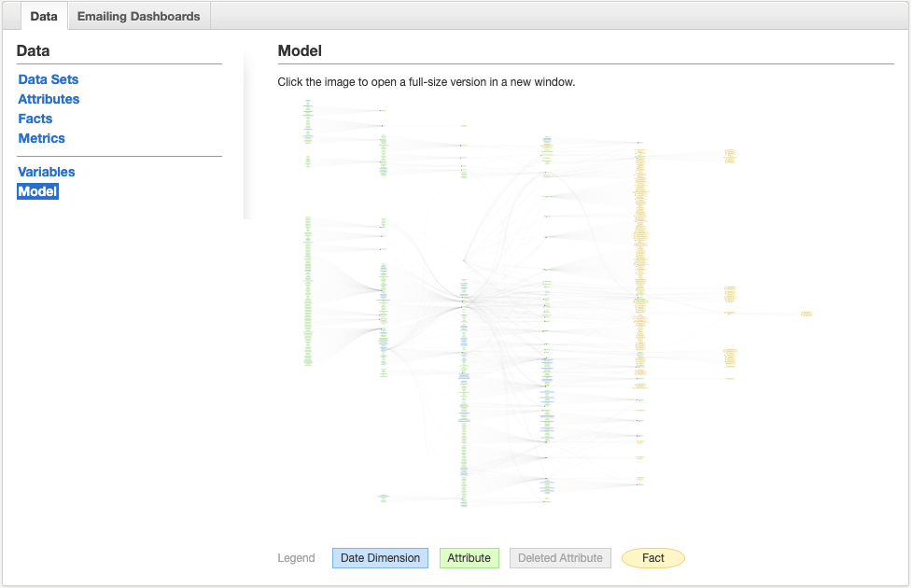Click the Date Dimension legend chip
Image resolution: width=911 pixels, height=588 pixels.
[380, 557]
